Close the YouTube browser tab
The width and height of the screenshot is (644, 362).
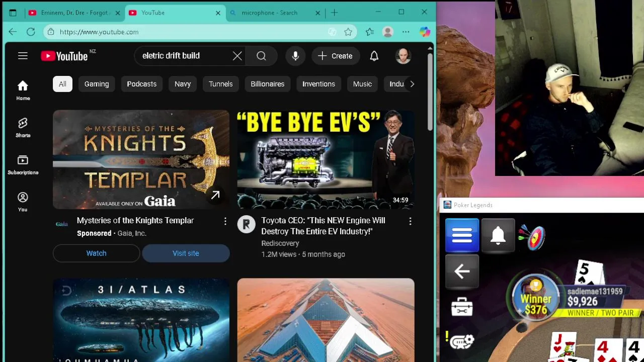pos(218,13)
